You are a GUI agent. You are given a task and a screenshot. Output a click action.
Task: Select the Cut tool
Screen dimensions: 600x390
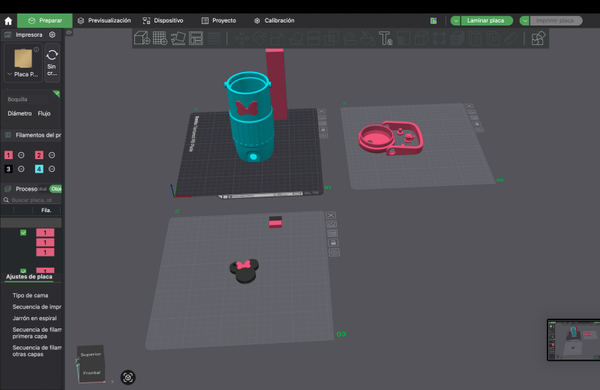[x=313, y=38]
